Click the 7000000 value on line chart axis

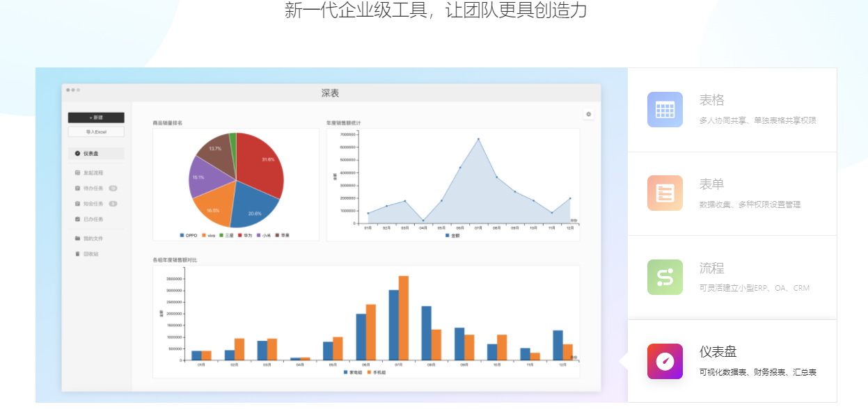coord(348,134)
